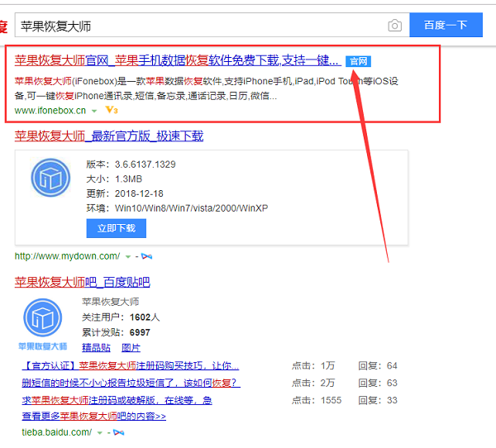Expand the www.ifonebox.cn dropdown arrow
496x448 pixels.
[94, 111]
